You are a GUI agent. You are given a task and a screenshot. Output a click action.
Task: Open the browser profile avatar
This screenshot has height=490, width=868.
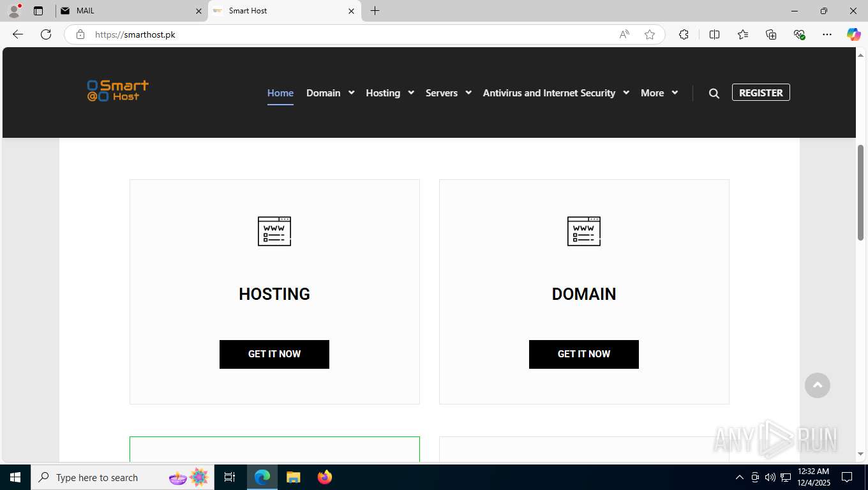(x=14, y=11)
